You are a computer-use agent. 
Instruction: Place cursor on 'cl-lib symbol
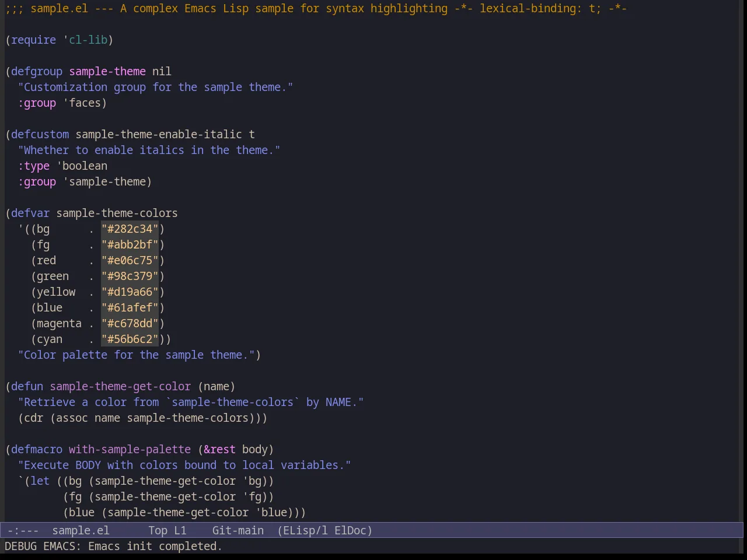85,40
